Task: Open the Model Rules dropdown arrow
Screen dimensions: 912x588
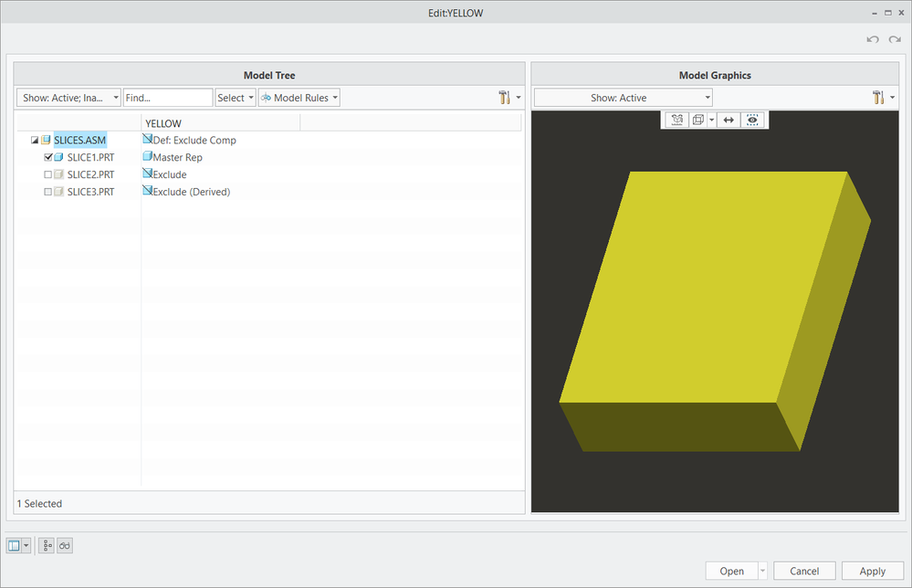Action: [335, 98]
